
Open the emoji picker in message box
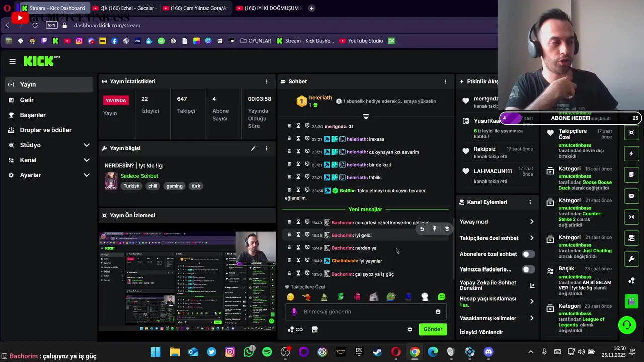[438, 312]
